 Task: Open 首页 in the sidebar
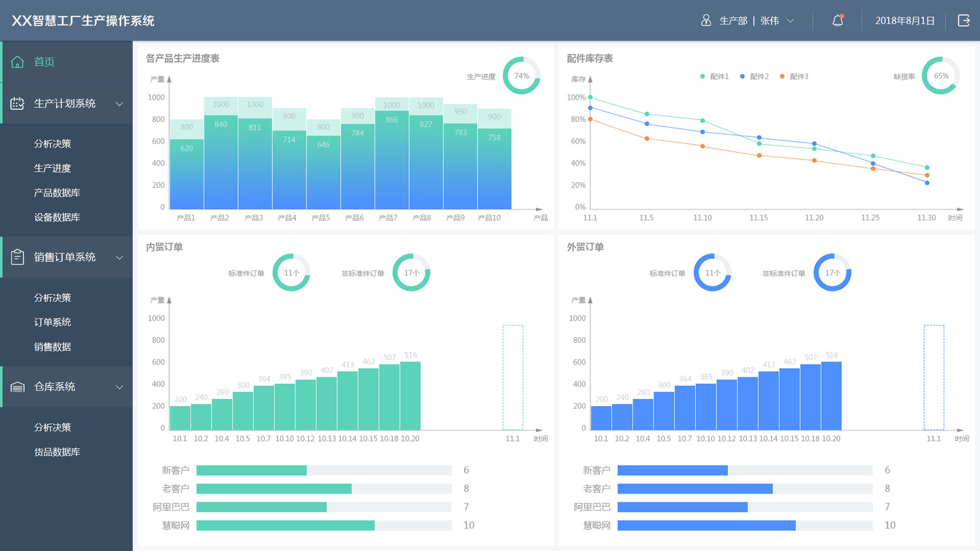pos(66,62)
